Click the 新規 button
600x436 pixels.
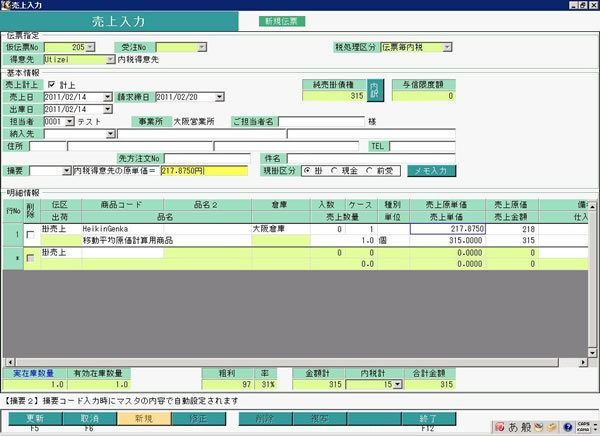(x=144, y=418)
